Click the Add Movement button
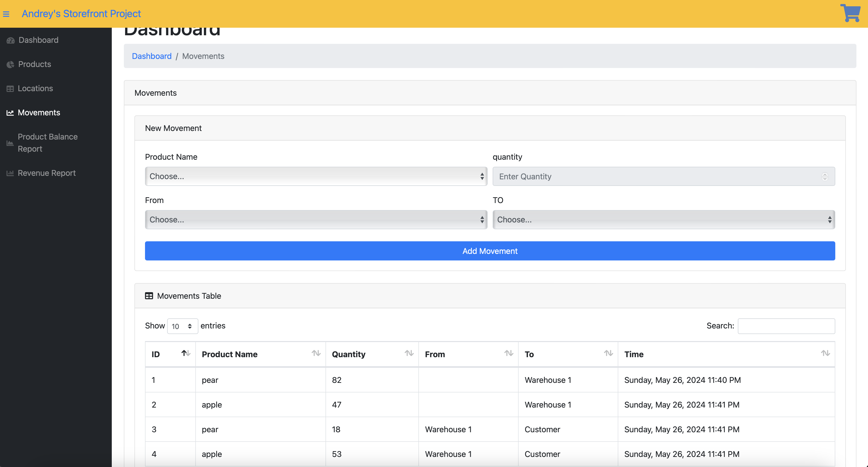This screenshot has height=467, width=868. click(490, 251)
